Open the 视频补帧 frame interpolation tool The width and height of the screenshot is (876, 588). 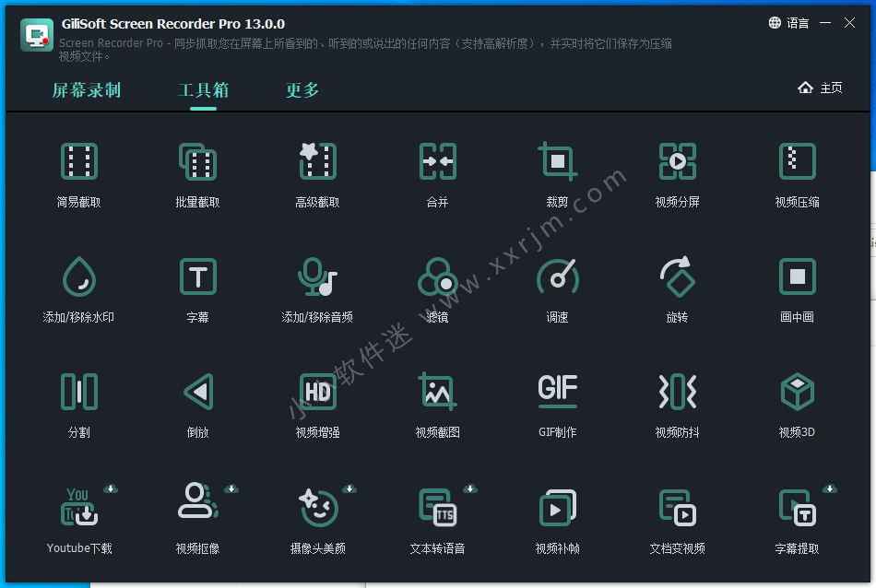point(557,523)
